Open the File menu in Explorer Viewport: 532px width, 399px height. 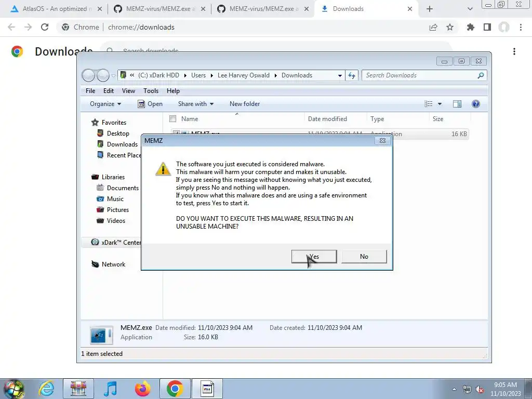click(x=90, y=91)
